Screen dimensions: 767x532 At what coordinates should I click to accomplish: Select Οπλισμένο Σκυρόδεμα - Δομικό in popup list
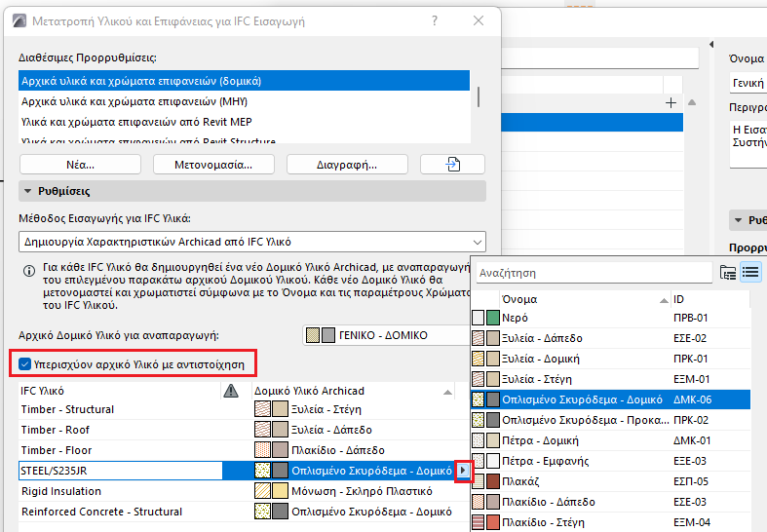[610, 399]
